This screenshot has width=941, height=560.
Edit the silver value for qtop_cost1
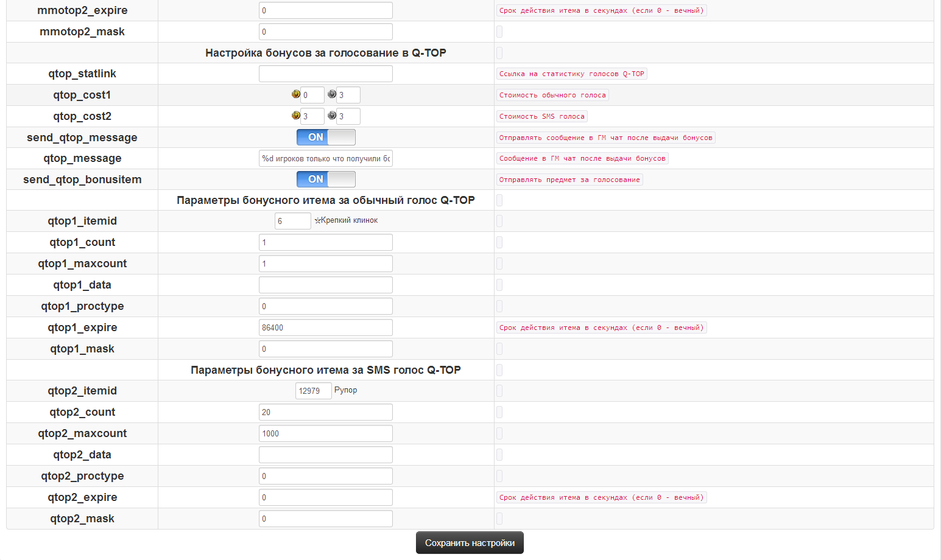pos(348,95)
